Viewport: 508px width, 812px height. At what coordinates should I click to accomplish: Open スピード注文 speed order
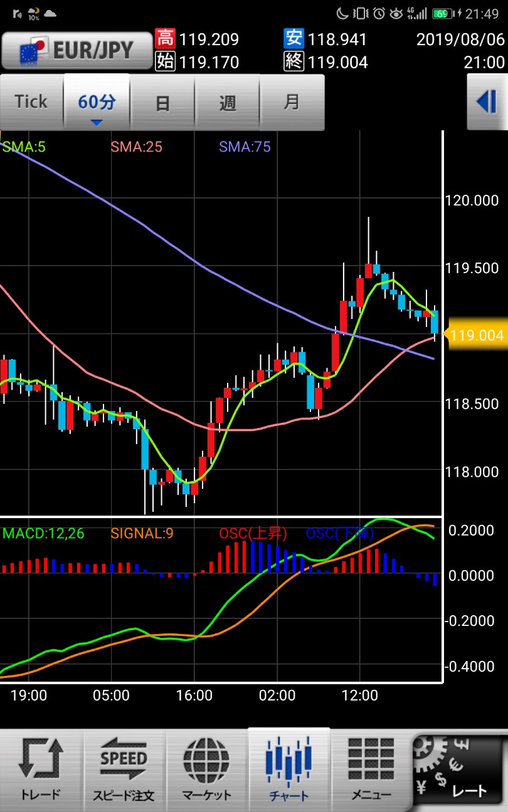(x=124, y=770)
